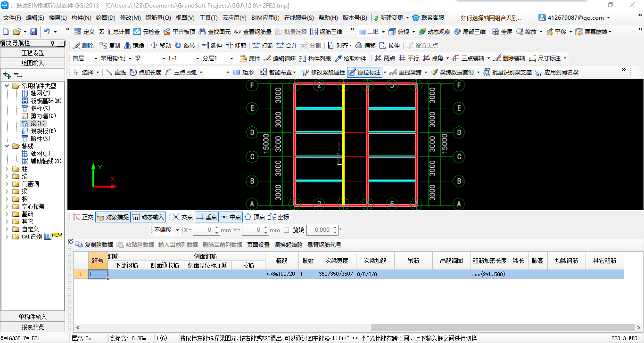
Task: Switch to the 工程设置 tab
Action: point(33,52)
